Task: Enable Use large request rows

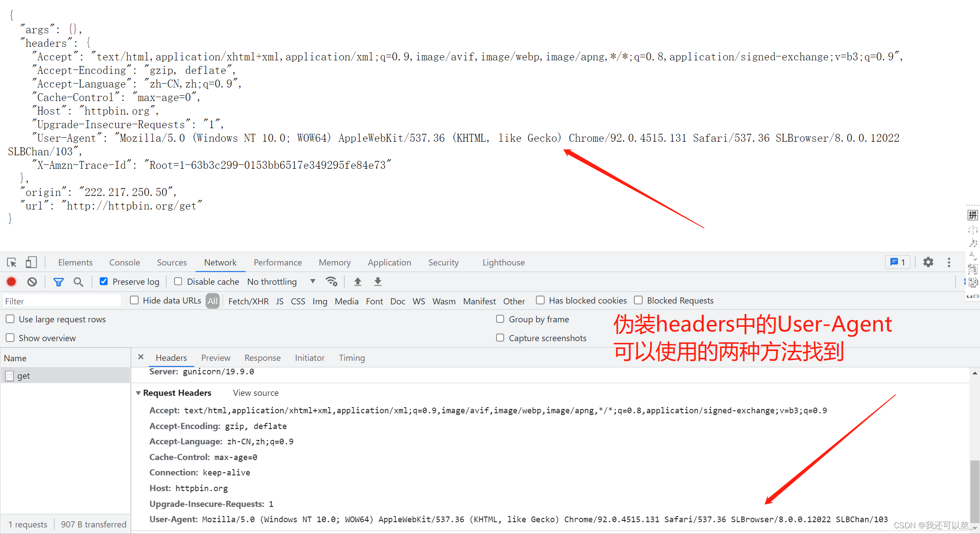Action: [x=10, y=319]
